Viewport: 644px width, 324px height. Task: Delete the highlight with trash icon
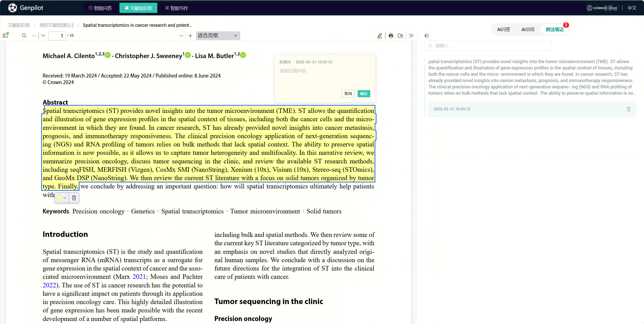pos(74,198)
